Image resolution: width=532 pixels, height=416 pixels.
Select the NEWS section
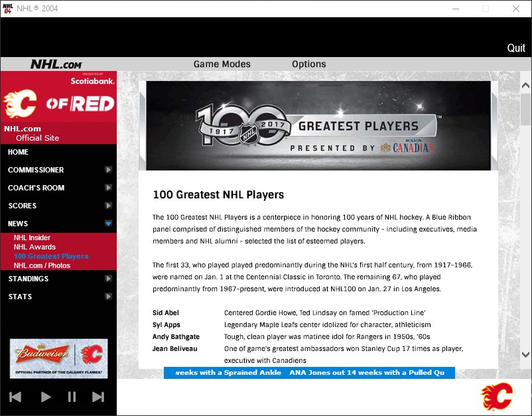coord(18,224)
